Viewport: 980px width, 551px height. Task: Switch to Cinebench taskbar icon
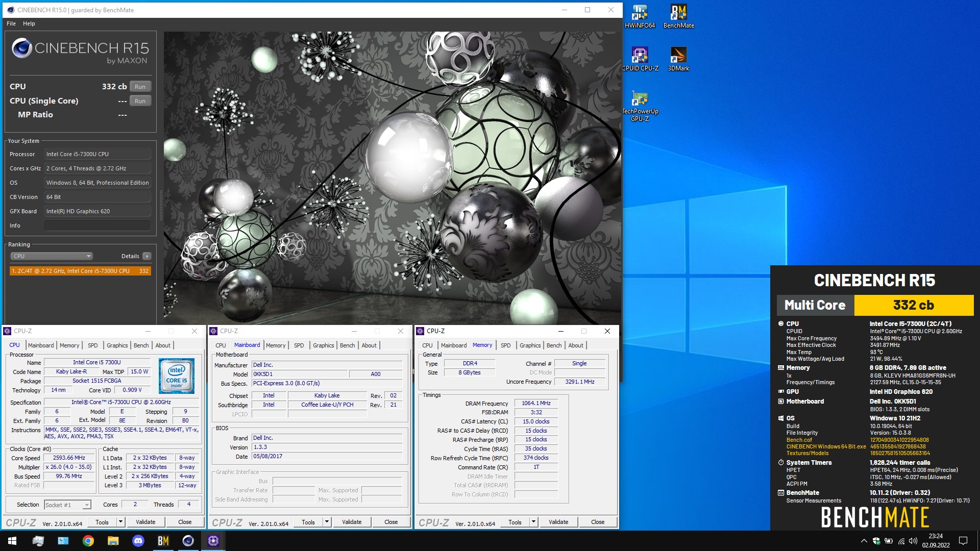188,541
